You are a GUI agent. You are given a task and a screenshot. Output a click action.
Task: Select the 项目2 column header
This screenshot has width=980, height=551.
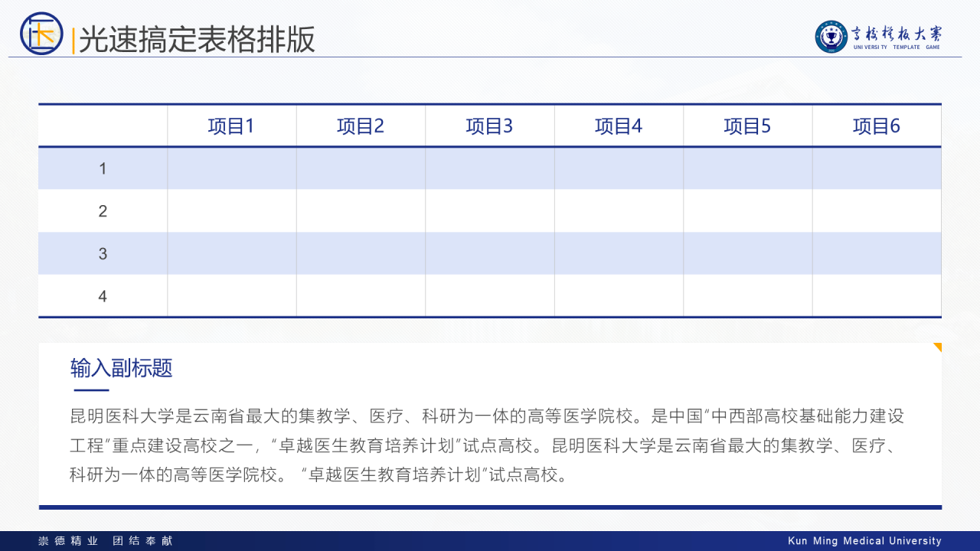pyautogui.click(x=361, y=126)
